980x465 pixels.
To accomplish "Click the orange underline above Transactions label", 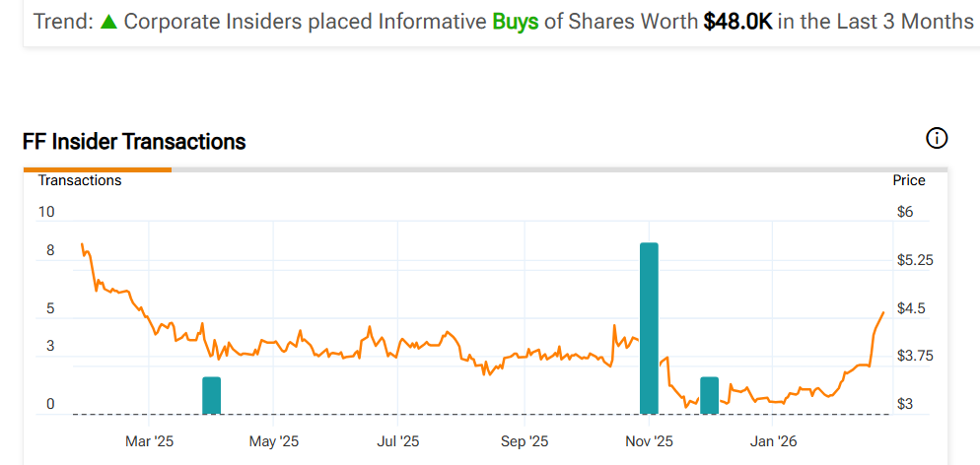I will click(x=98, y=169).
